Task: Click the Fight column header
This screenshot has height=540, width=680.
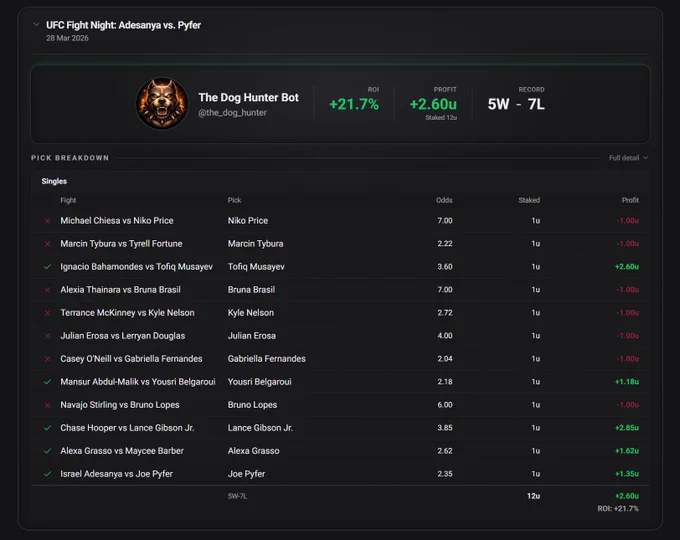Action: click(68, 200)
